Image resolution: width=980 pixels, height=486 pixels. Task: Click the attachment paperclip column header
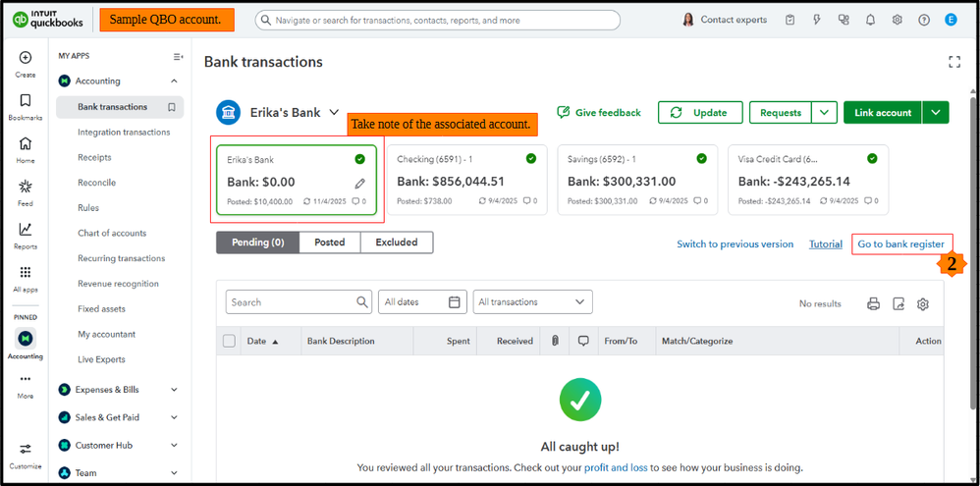[555, 341]
